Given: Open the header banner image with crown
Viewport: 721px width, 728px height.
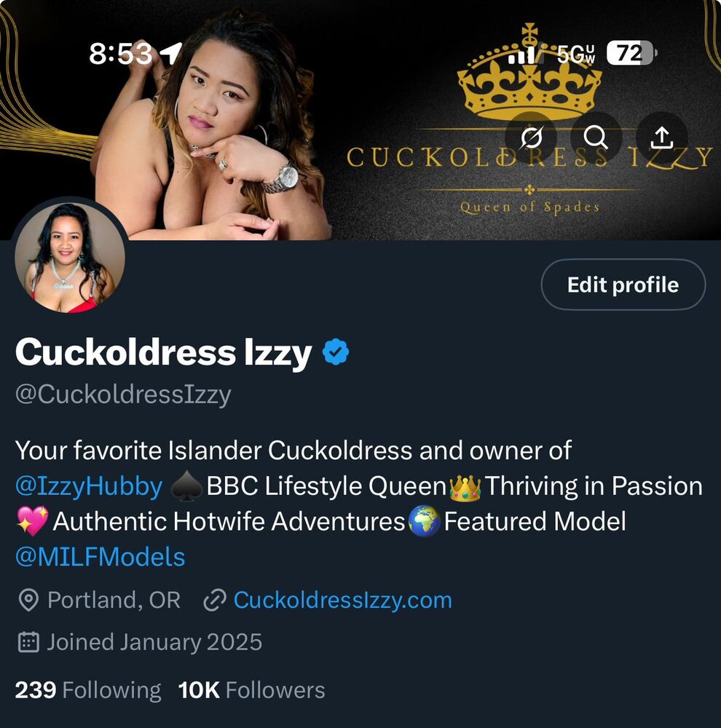Looking at the screenshot, I should (x=360, y=120).
